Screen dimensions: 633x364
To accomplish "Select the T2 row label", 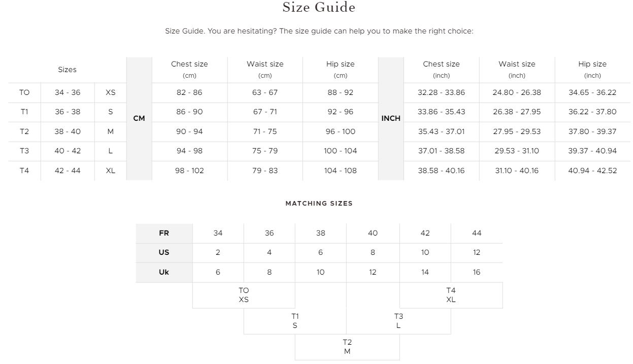I will [24, 131].
